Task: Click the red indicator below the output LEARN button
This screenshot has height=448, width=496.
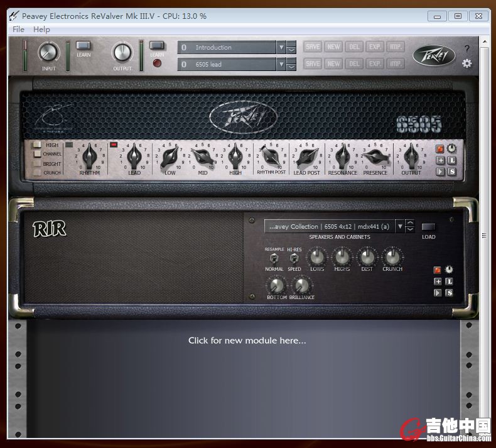Action: [157, 63]
